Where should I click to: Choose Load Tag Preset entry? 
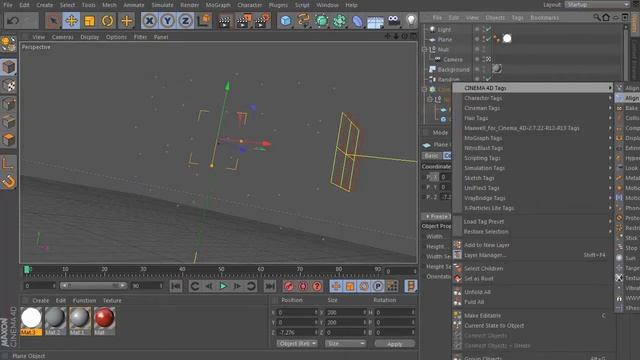click(x=533, y=222)
